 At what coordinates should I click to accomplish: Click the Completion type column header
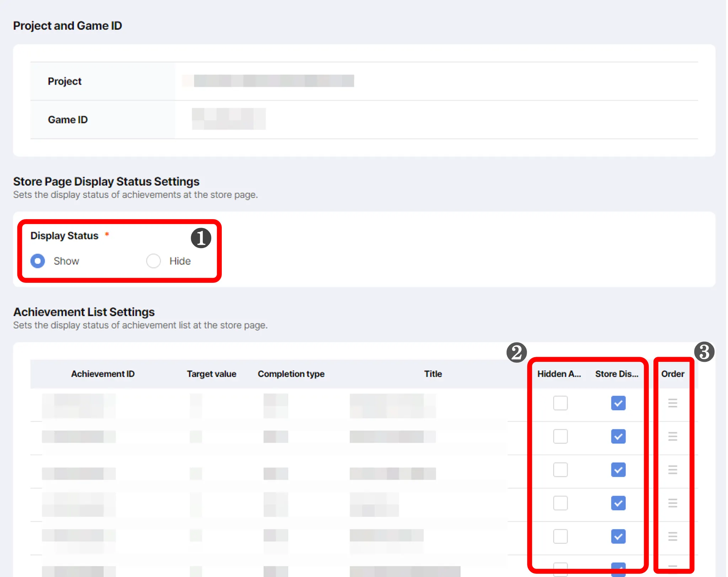tap(291, 374)
